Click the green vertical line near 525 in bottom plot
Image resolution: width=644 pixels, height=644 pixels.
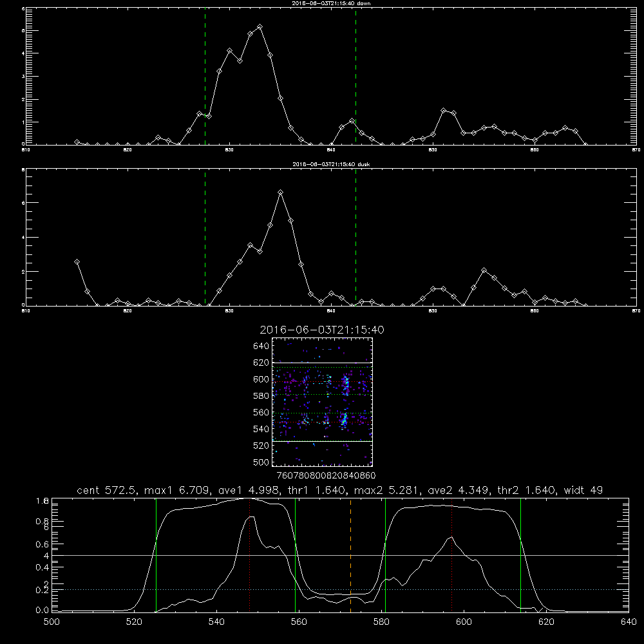click(x=156, y=555)
